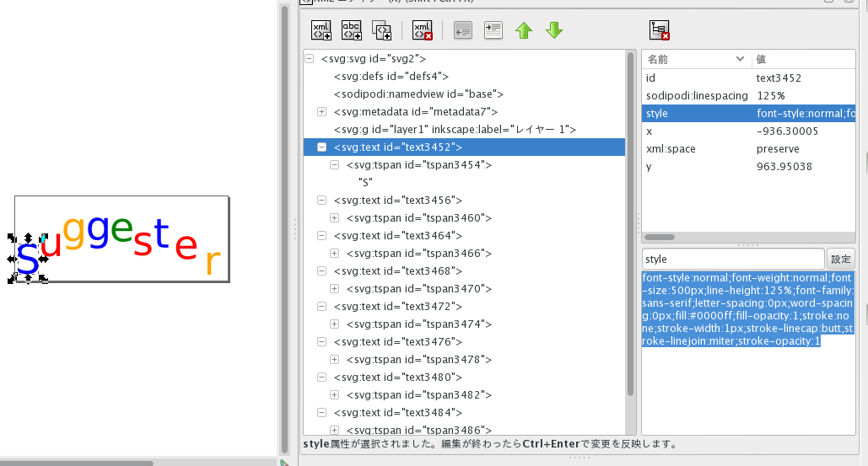The height and width of the screenshot is (466, 868).
Task: Select the id attribute row
Action: pos(748,78)
